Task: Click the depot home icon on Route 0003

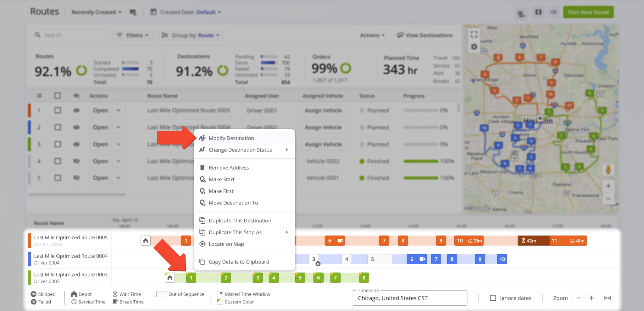Action: pyautogui.click(x=170, y=278)
